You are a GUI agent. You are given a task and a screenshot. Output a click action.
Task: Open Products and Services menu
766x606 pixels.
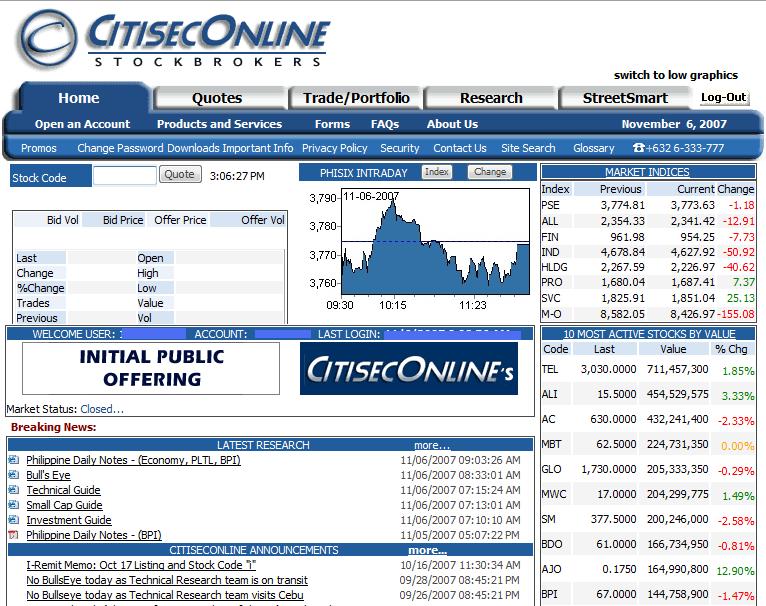click(x=219, y=124)
